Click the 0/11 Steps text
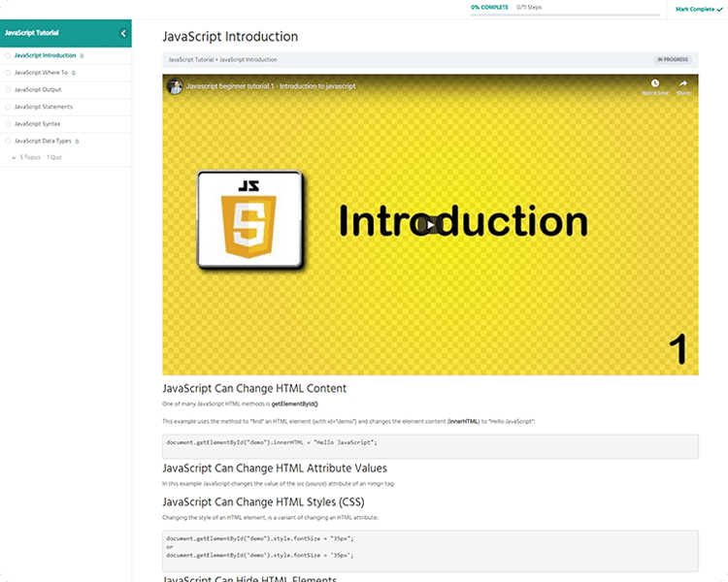The width and height of the screenshot is (728, 582). pyautogui.click(x=529, y=8)
